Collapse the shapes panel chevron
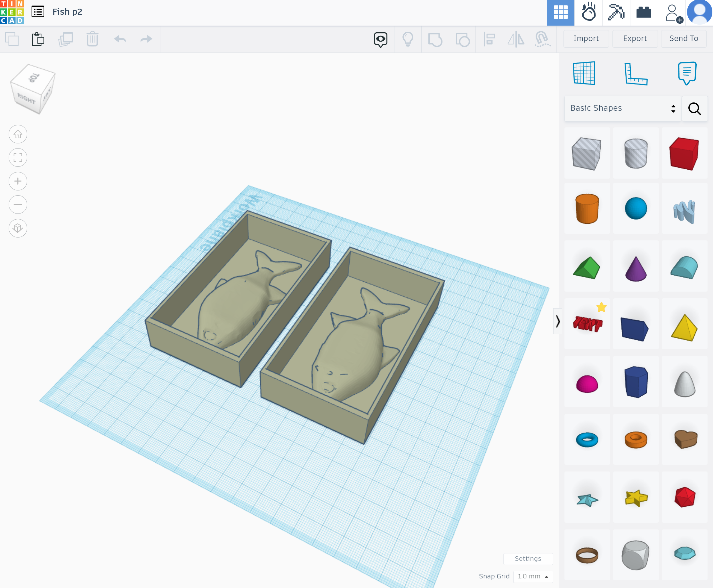Image resolution: width=713 pixels, height=588 pixels. (557, 321)
